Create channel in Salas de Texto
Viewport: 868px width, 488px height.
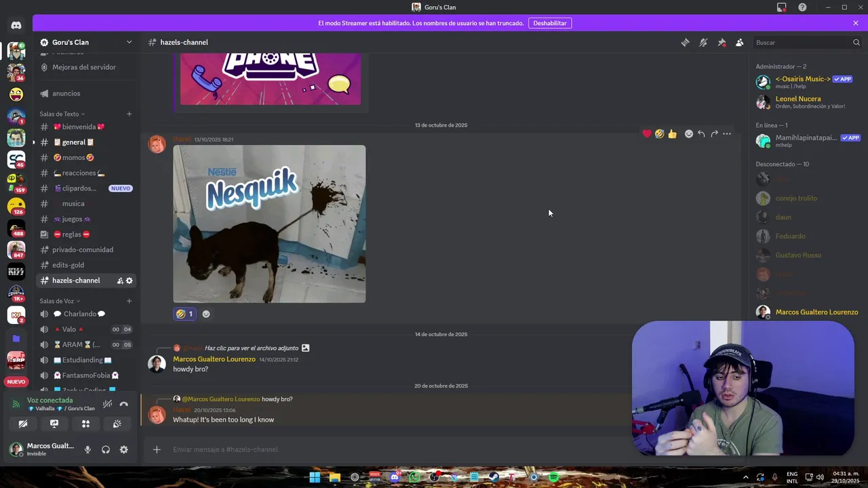point(129,114)
